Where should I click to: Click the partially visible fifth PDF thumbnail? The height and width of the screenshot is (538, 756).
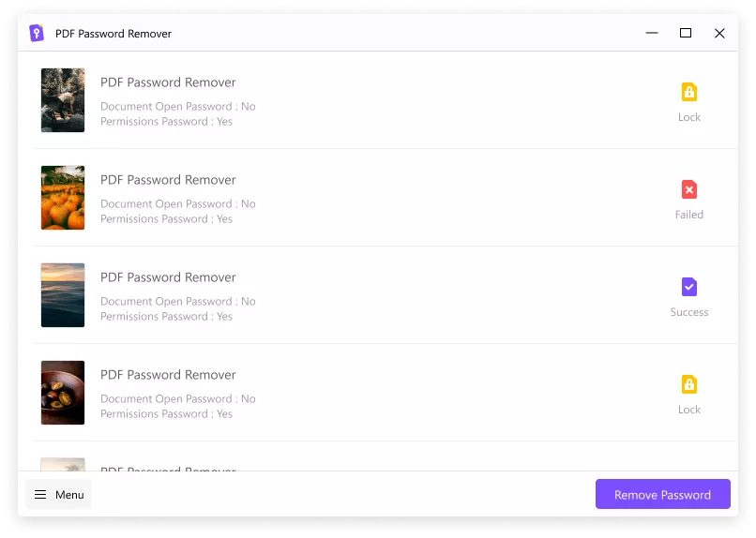[63, 464]
